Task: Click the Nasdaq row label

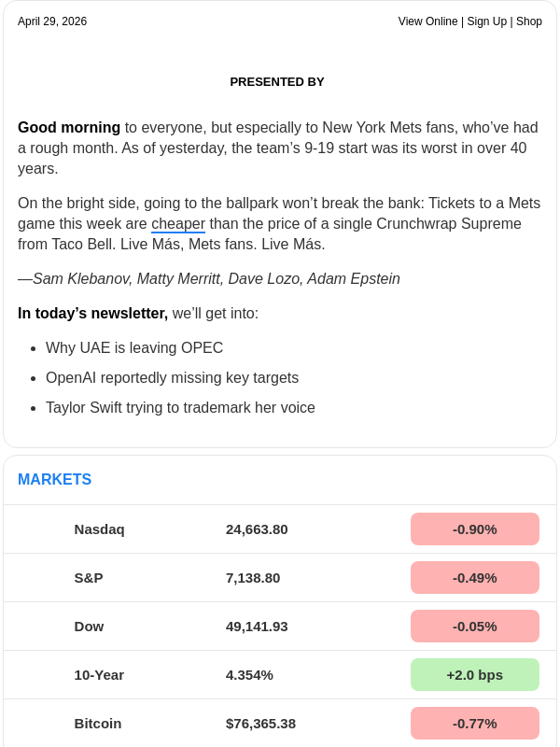Action: (99, 529)
